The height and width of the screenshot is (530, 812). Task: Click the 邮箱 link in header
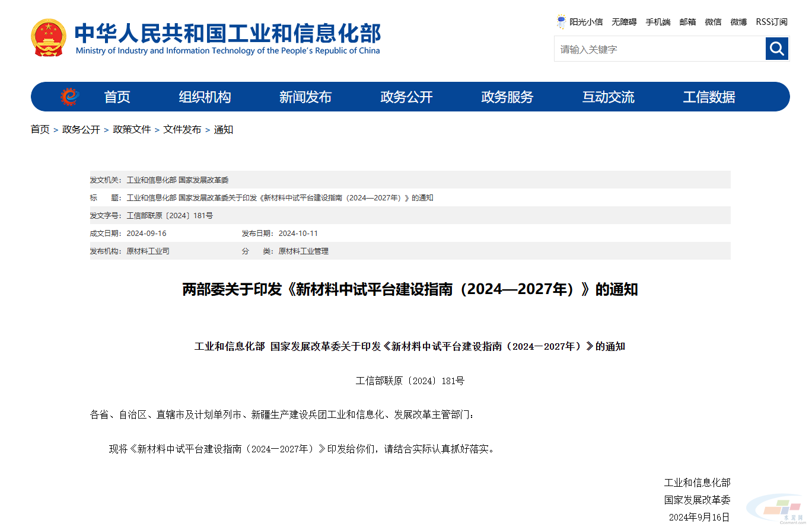click(x=687, y=22)
